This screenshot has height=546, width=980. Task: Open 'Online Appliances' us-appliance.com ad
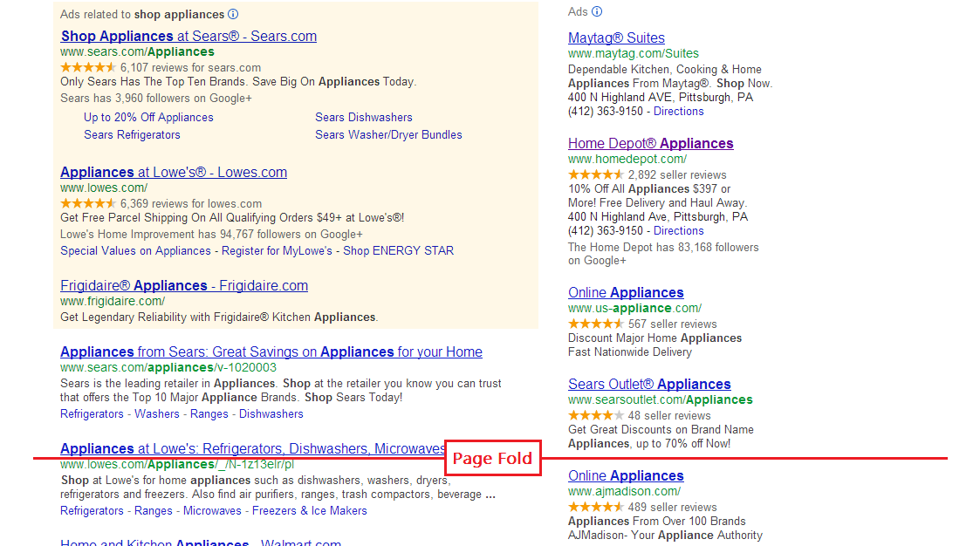[626, 293]
